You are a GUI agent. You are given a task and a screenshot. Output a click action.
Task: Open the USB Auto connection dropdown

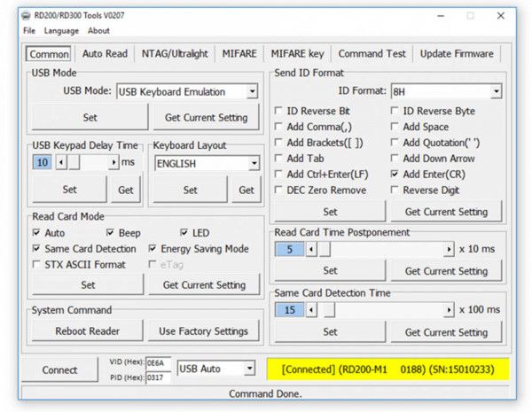coord(249,369)
